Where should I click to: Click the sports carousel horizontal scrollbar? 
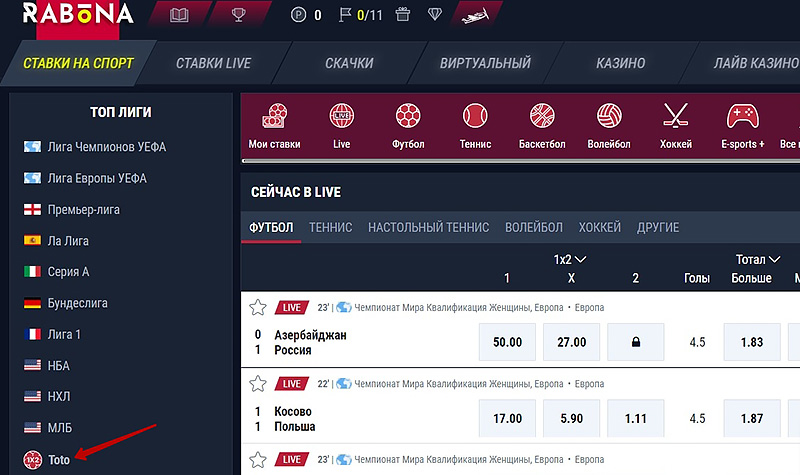(x=520, y=161)
